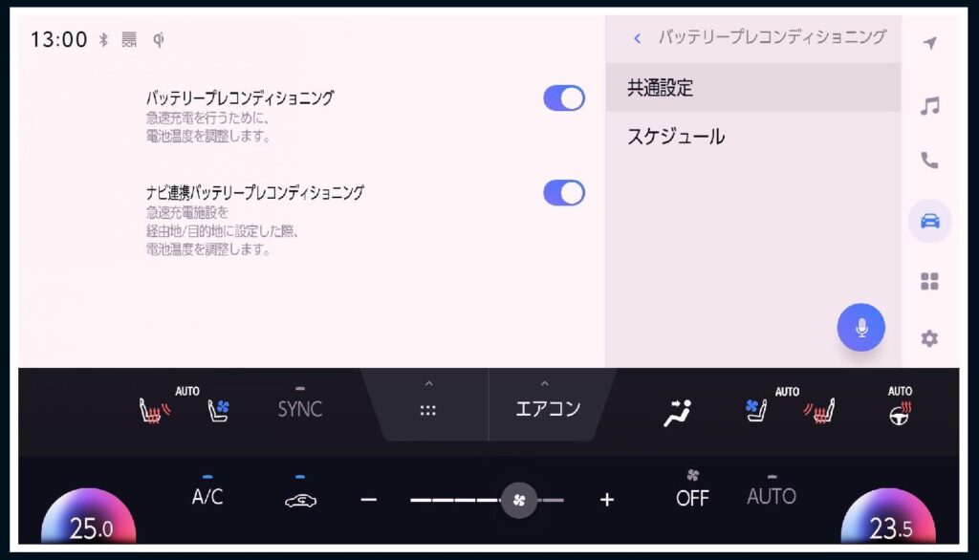Image resolution: width=979 pixels, height=560 pixels.
Task: Open the phone icon in sidebar
Action: point(929,161)
